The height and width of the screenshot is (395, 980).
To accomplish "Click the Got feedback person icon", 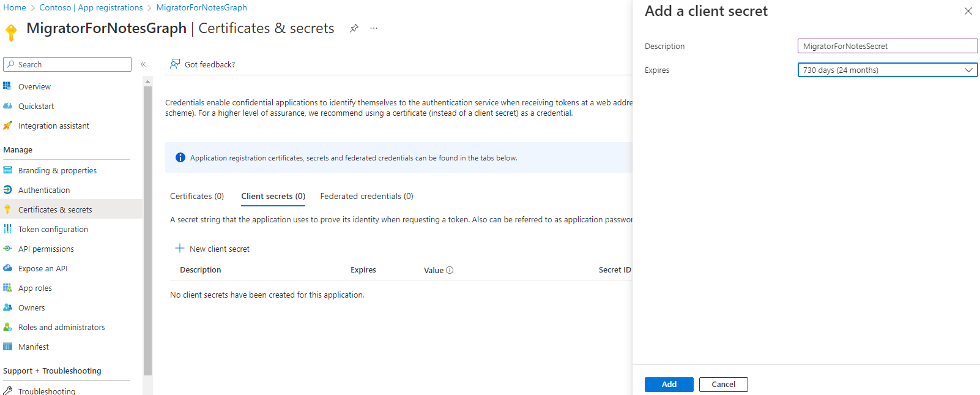I will [x=175, y=64].
